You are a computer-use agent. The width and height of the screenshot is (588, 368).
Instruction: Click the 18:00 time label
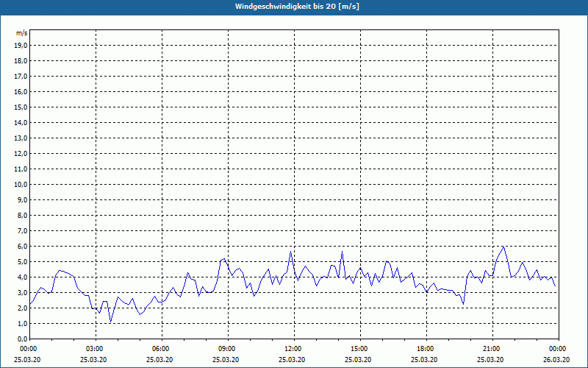(426, 349)
